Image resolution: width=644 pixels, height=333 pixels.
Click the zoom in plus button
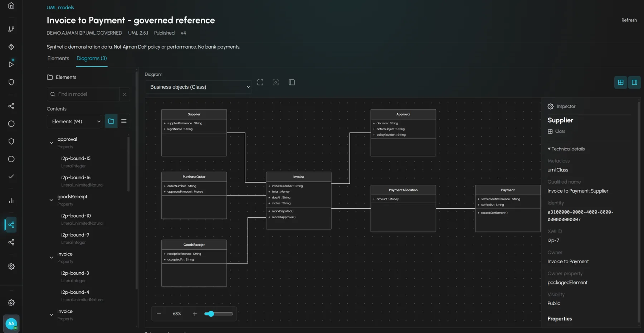tap(195, 314)
